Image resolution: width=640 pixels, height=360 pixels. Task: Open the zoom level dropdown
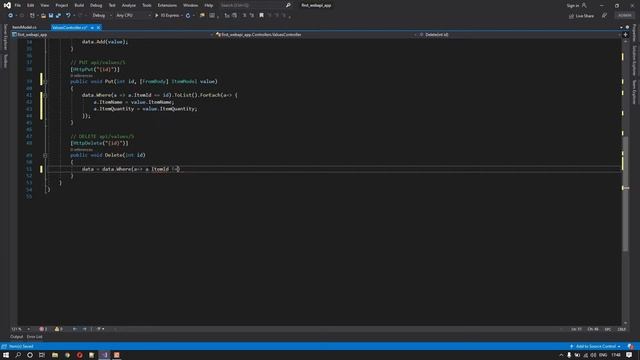20,329
